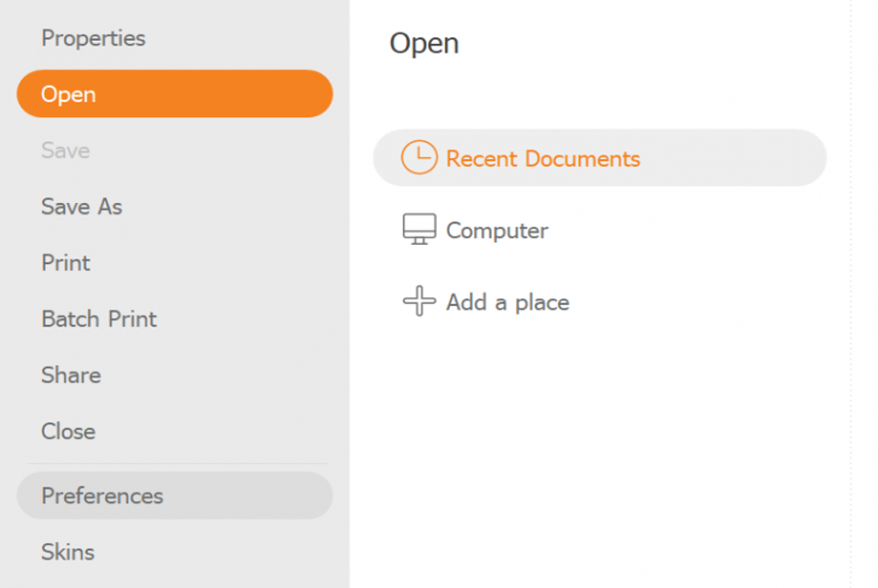The height and width of the screenshot is (588, 878).
Task: Click the Open heading at the top
Action: click(x=423, y=43)
